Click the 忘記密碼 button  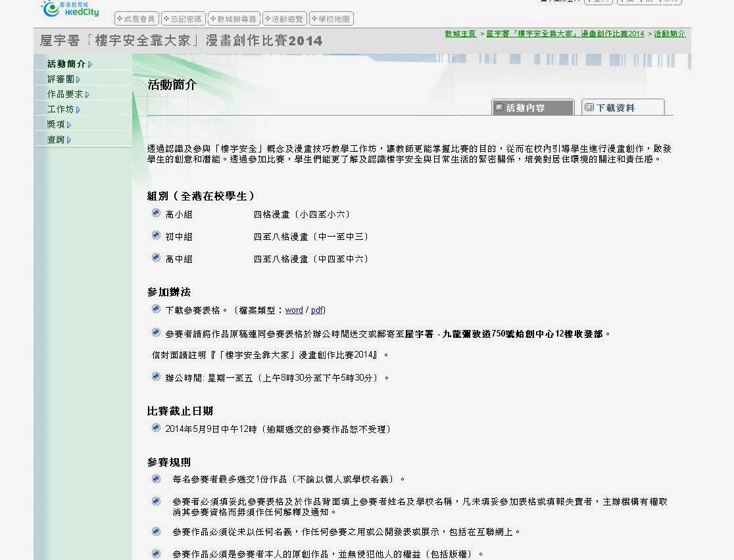point(183,18)
